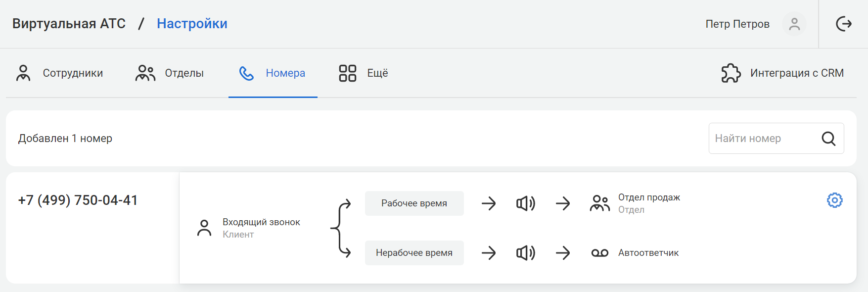Click the Нерабочее время button

point(414,253)
